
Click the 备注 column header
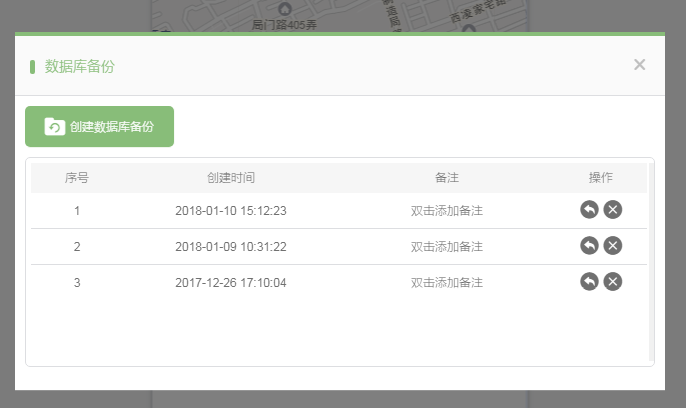[447, 177]
